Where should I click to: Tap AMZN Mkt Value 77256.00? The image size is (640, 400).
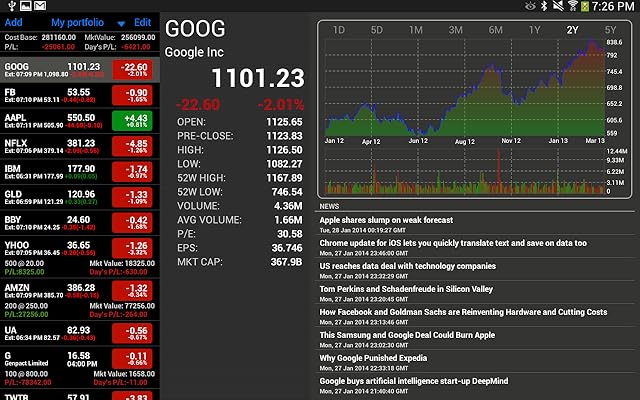[x=122, y=306]
